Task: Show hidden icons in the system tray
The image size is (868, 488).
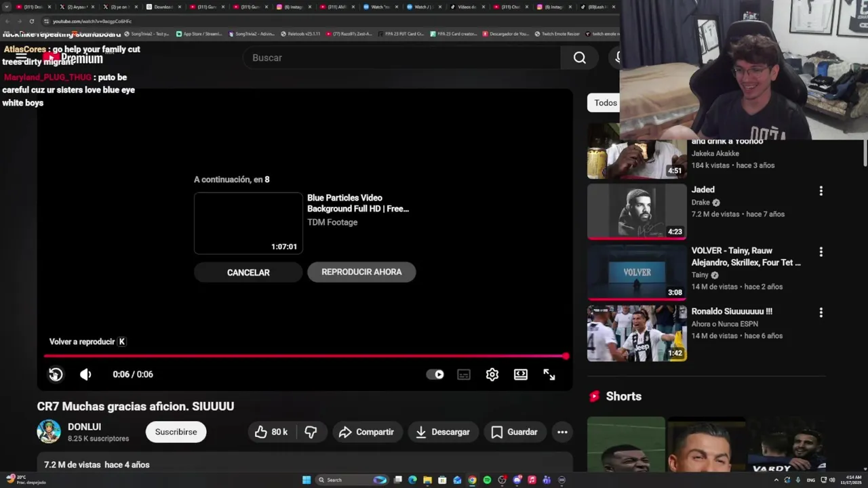Action: pos(776,480)
